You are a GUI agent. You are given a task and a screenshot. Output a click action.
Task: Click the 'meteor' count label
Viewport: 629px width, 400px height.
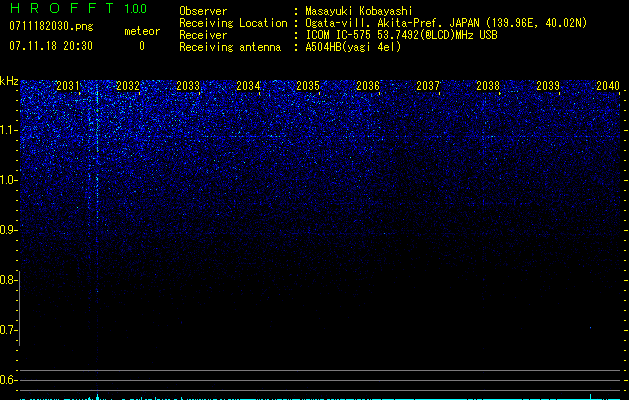click(142, 31)
